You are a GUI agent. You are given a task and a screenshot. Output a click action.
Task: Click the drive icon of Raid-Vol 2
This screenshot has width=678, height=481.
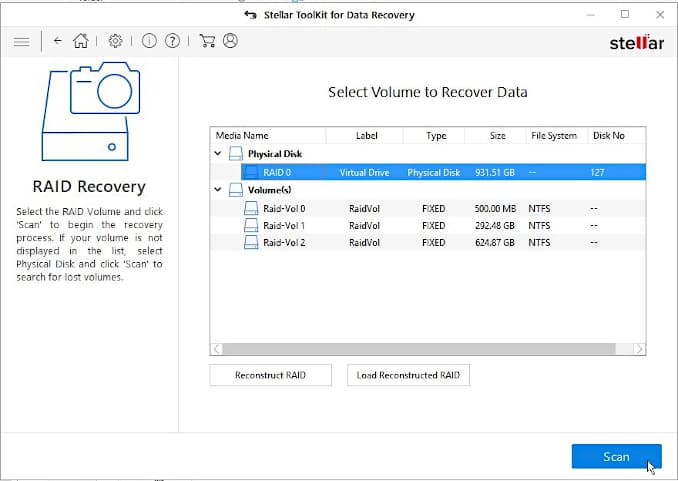point(251,242)
